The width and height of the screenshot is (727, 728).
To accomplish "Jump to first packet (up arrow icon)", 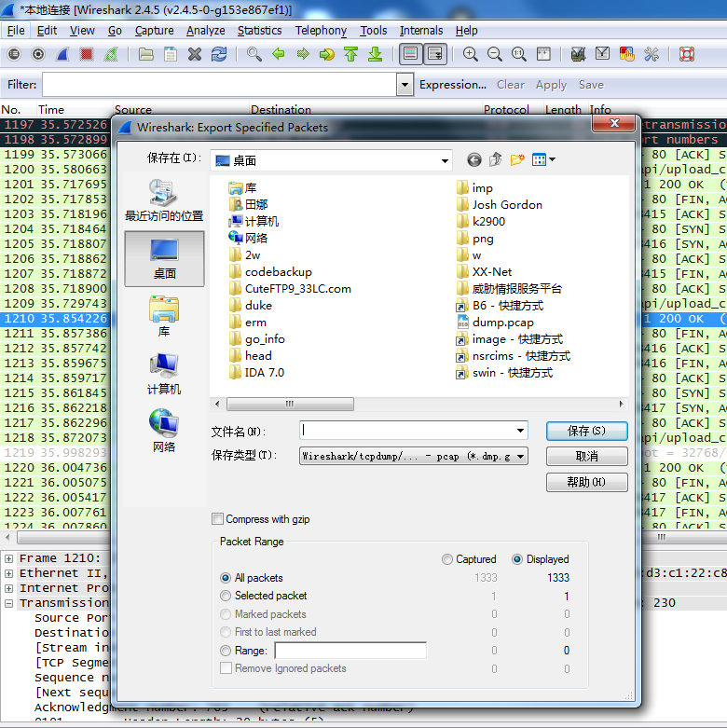I will (351, 54).
